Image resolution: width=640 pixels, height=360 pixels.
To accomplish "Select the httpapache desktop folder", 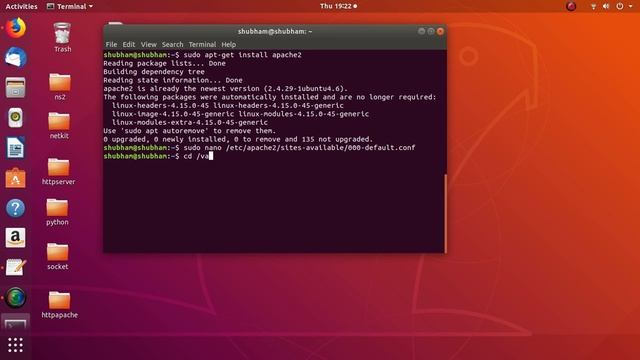I will coord(60,304).
